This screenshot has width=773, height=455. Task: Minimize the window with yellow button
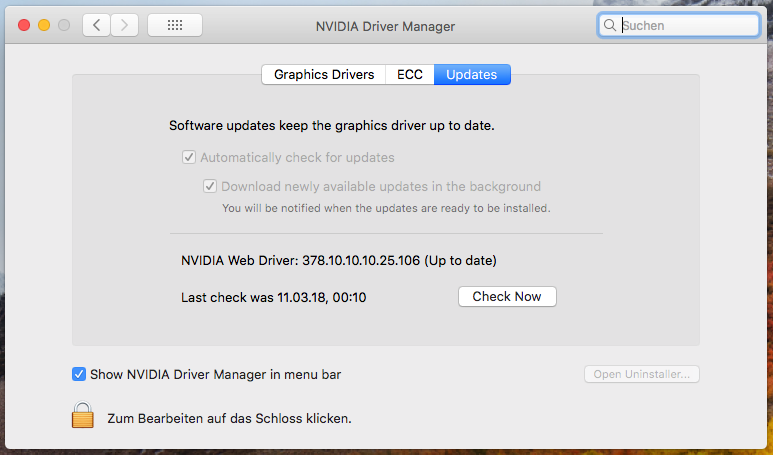(44, 25)
